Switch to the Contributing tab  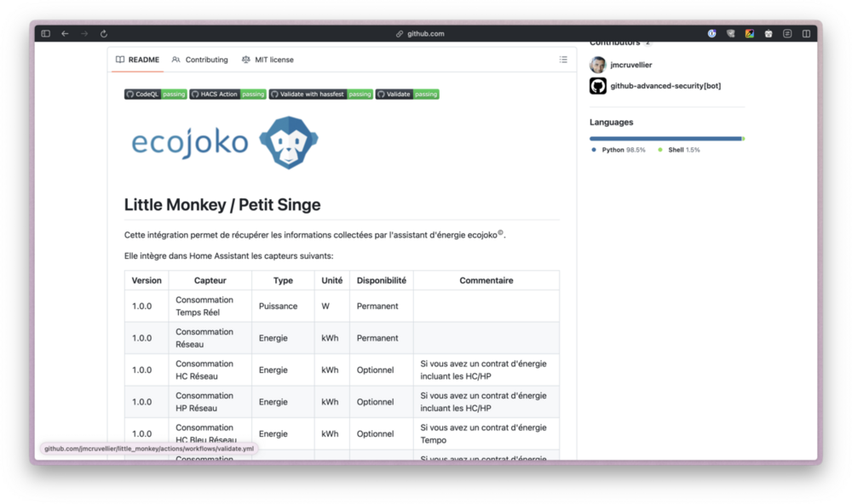click(x=200, y=60)
